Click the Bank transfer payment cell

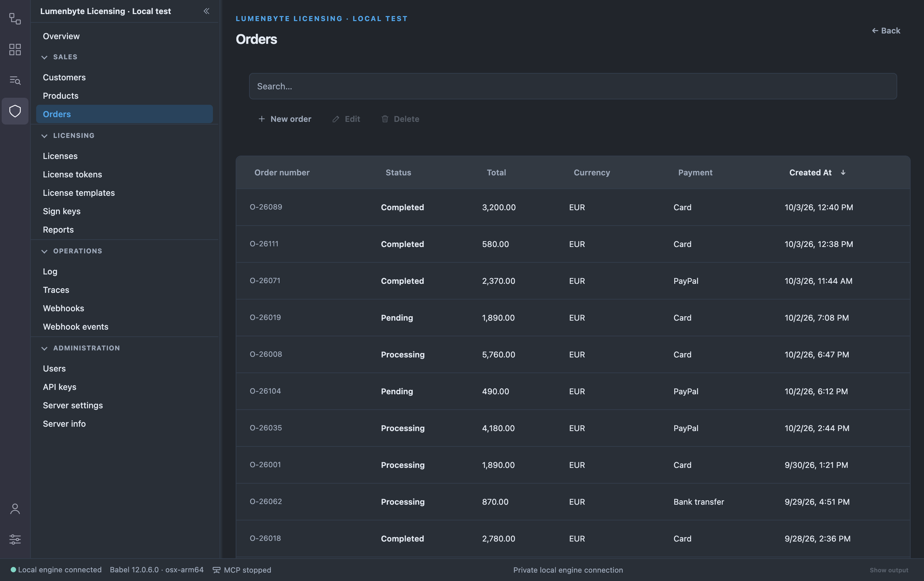(x=698, y=502)
